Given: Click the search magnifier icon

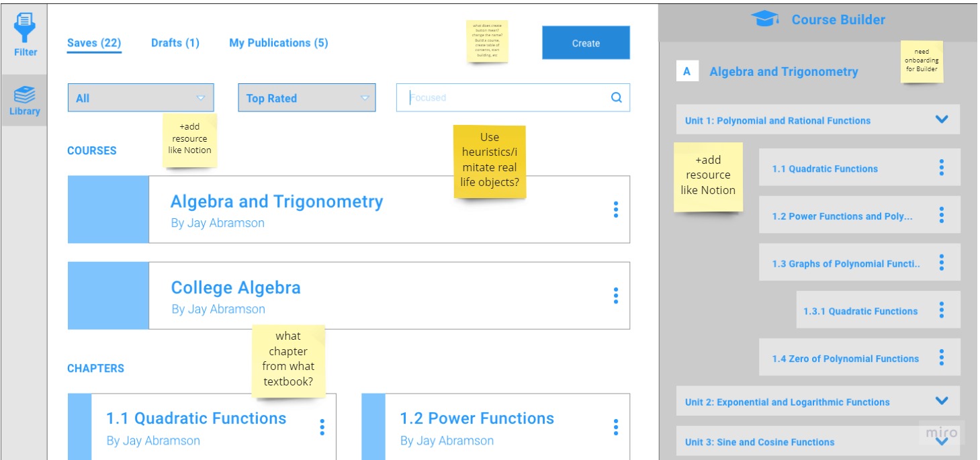Looking at the screenshot, I should [616, 97].
